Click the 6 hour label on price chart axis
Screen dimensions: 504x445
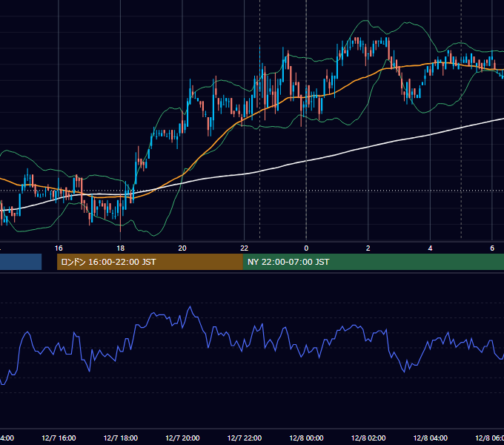pos(492,248)
